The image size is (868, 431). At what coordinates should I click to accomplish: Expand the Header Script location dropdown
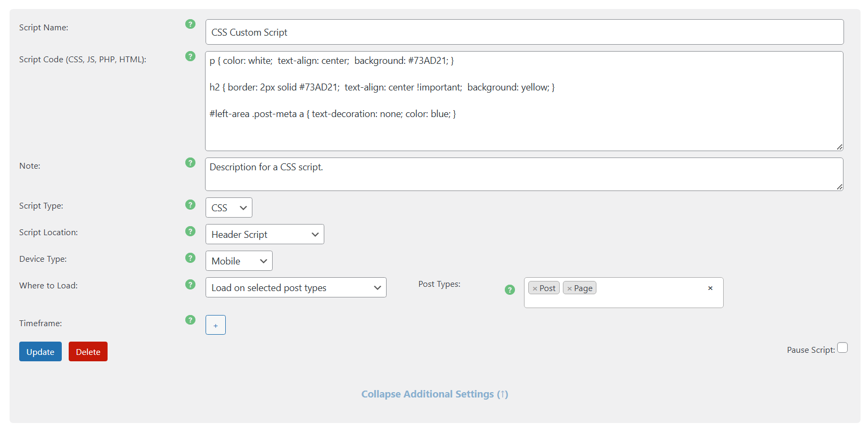coord(265,234)
